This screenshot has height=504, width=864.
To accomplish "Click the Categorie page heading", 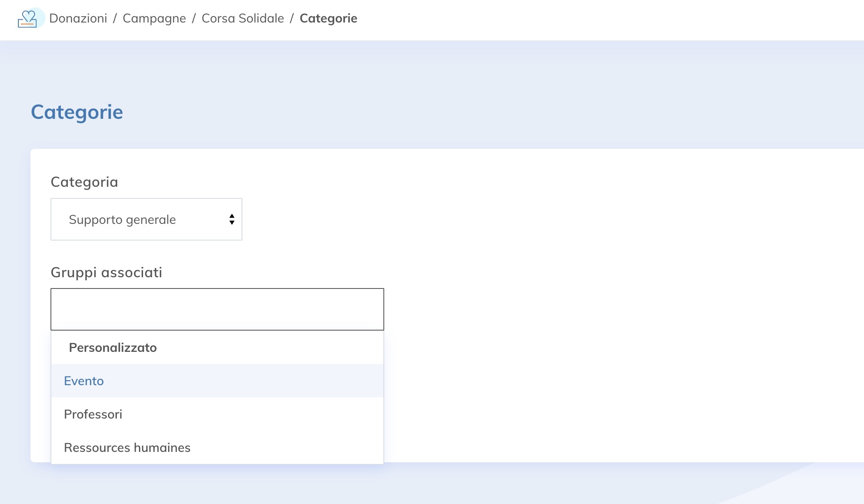I will coord(76,111).
